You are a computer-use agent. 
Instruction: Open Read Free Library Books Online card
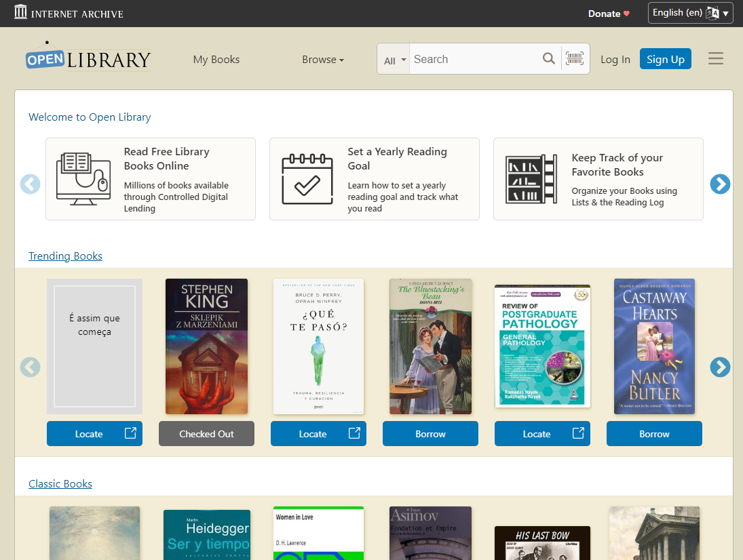point(151,179)
